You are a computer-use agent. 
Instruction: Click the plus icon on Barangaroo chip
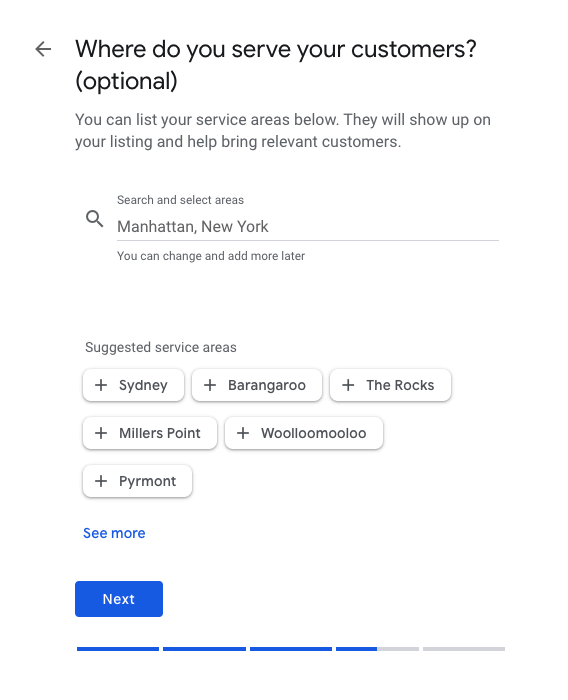click(x=210, y=385)
